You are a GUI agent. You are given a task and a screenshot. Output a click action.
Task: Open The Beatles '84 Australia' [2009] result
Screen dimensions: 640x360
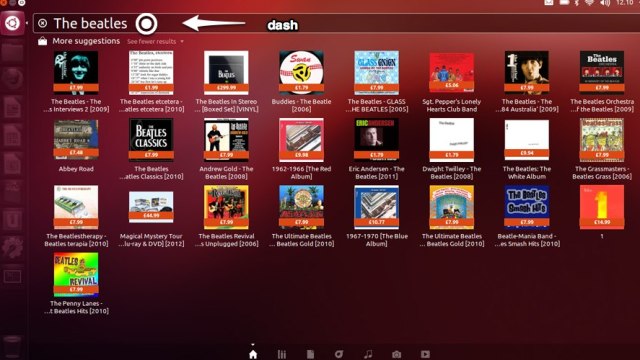[x=527, y=82]
